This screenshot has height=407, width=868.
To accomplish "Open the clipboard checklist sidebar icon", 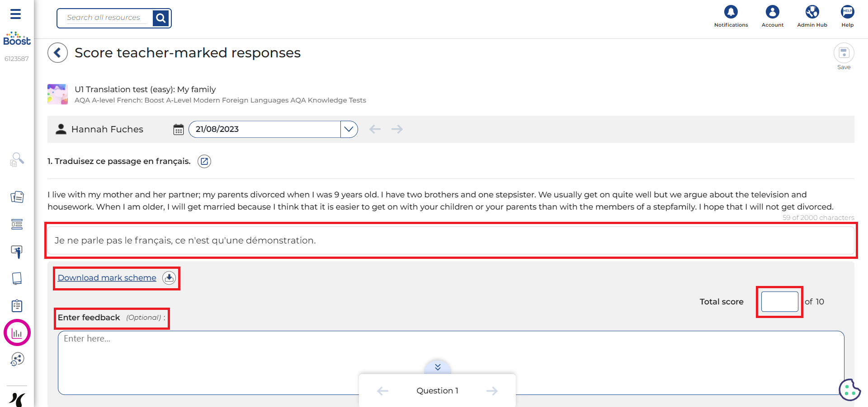I will [x=17, y=306].
